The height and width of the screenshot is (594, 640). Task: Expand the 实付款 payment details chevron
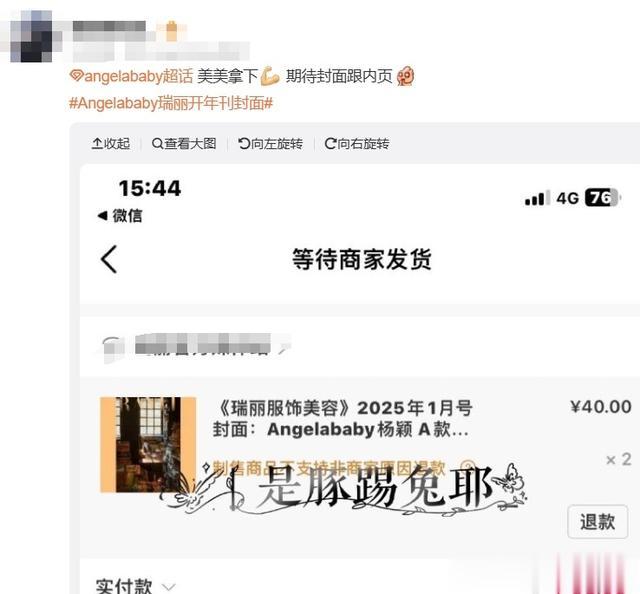pos(169,587)
